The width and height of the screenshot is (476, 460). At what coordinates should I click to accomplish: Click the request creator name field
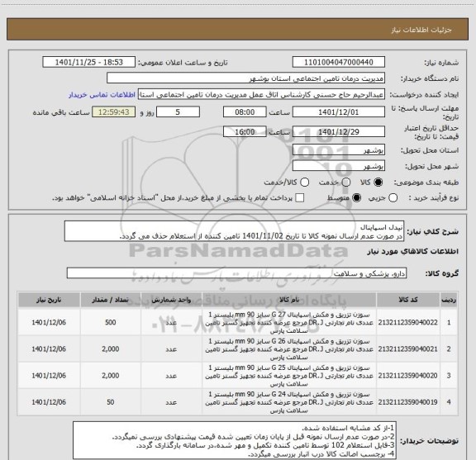tap(261, 94)
